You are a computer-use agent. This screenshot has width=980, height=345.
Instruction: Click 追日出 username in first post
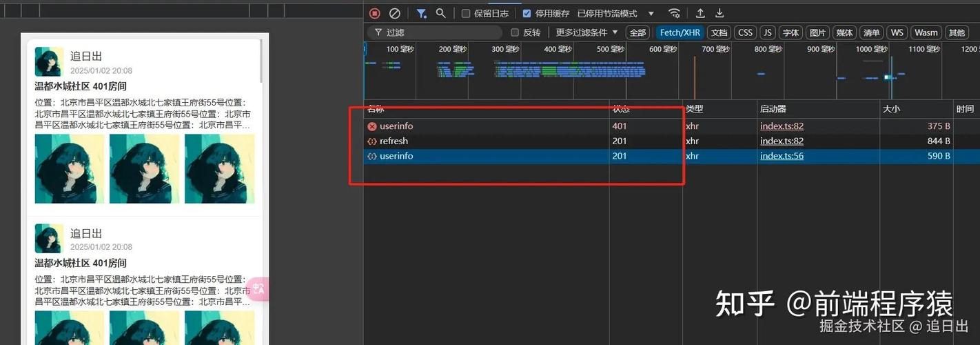point(86,56)
